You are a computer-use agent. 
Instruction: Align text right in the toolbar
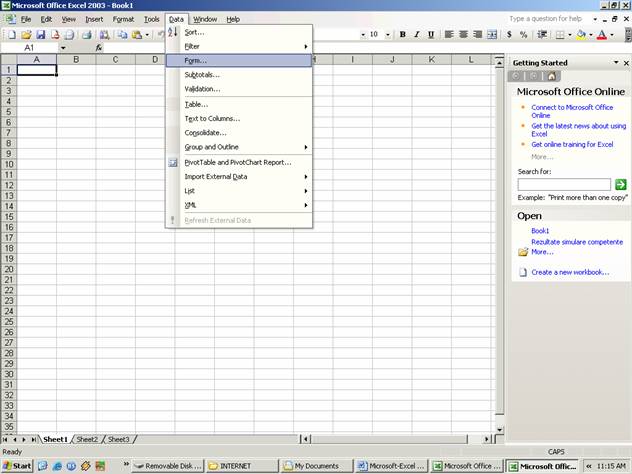478,35
